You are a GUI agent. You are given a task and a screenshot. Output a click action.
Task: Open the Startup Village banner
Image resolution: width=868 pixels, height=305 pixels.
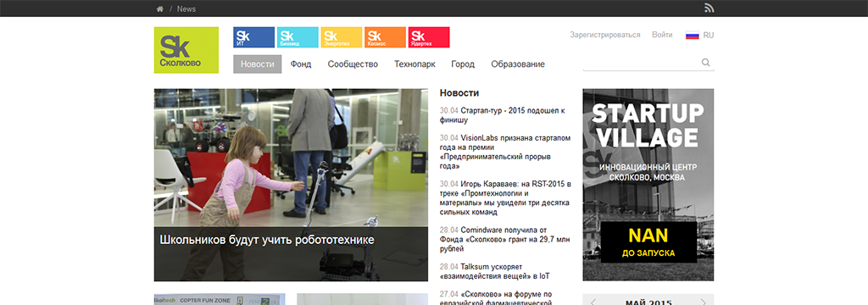pyautogui.click(x=648, y=185)
